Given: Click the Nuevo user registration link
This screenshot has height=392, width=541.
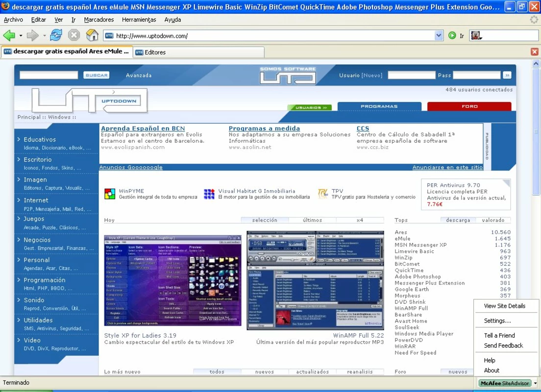Looking at the screenshot, I should click(371, 75).
